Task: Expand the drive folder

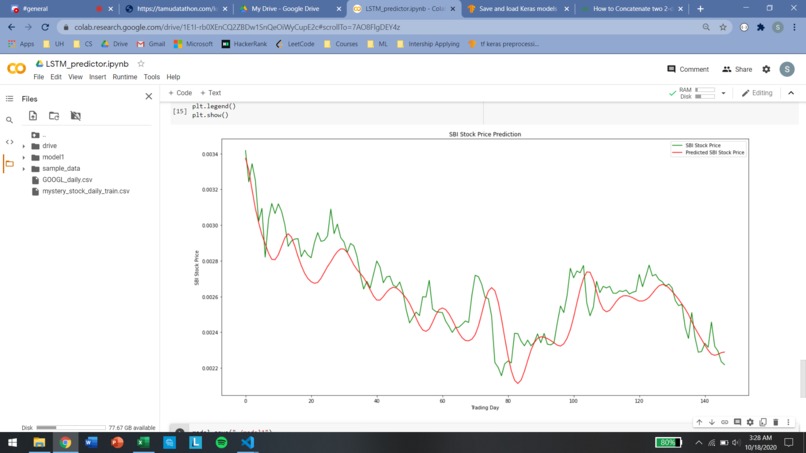Action: pos(24,146)
